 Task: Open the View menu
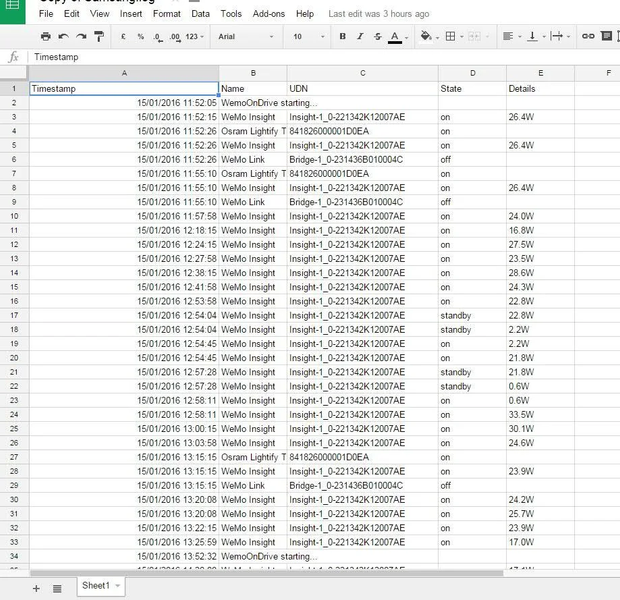(99, 14)
